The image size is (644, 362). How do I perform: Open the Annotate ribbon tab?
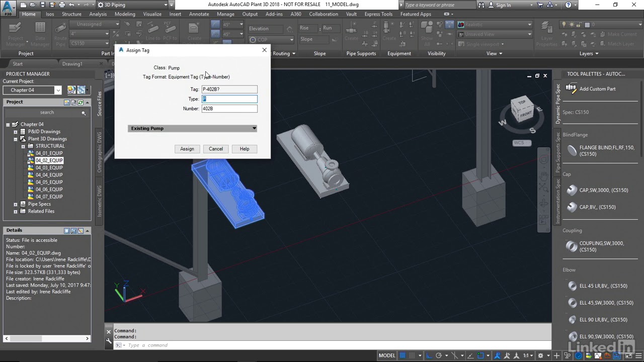(199, 14)
